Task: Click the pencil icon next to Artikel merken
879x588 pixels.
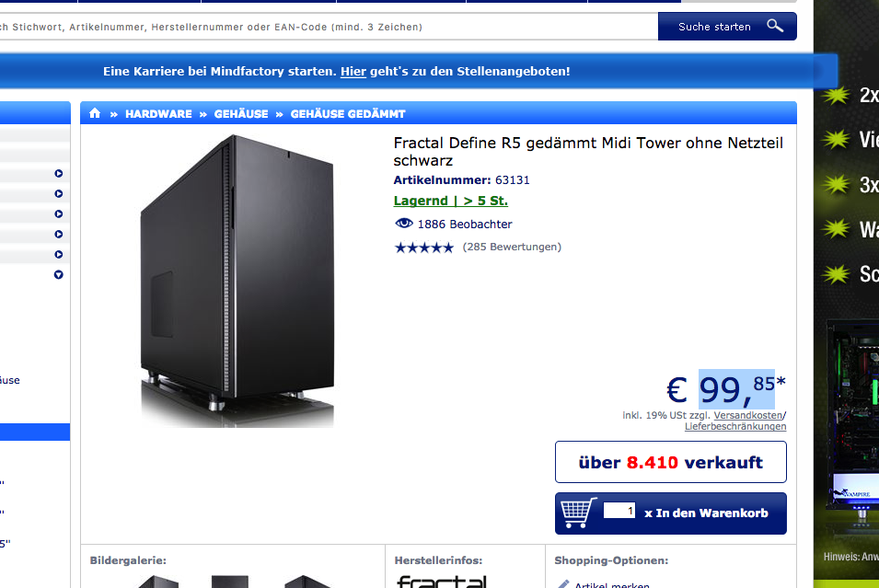Action: point(562,584)
